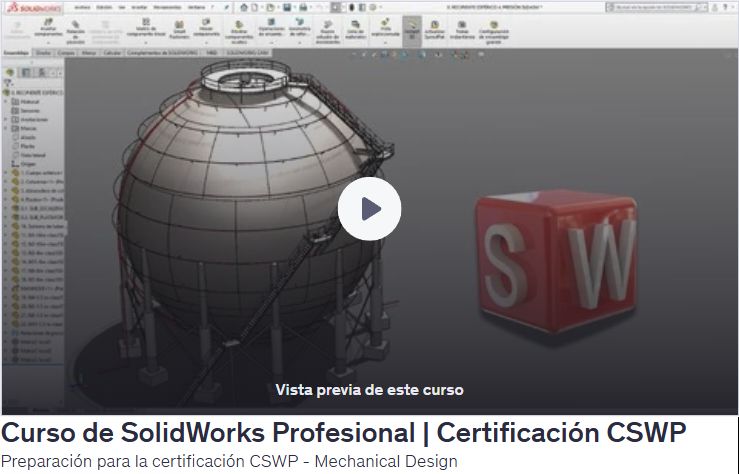The width and height of the screenshot is (739, 474).
Task: Select the Historial tree item
Action: [25, 102]
